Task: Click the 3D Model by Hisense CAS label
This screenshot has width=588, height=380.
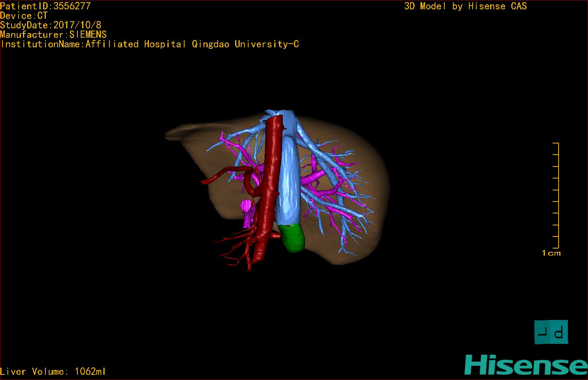Action: [x=466, y=6]
